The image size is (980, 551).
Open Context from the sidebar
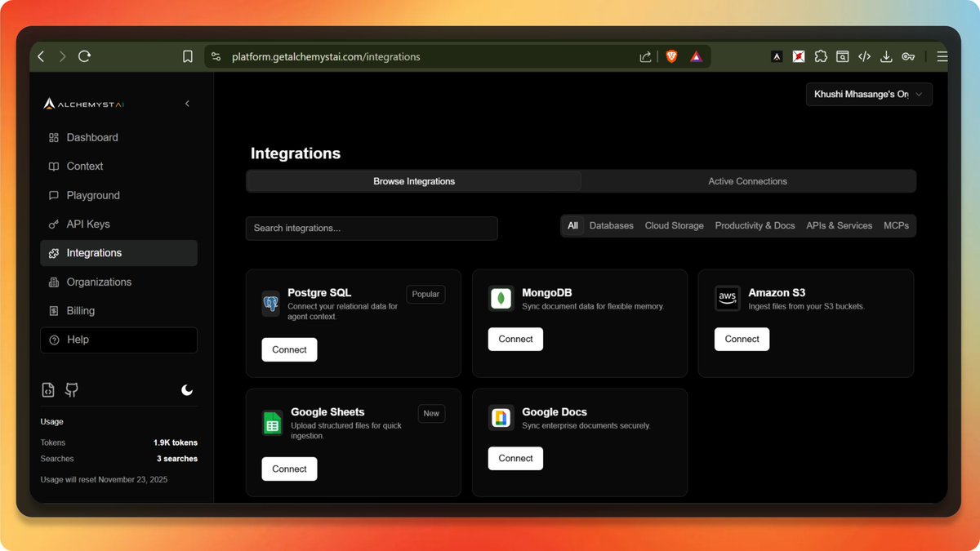(118, 167)
